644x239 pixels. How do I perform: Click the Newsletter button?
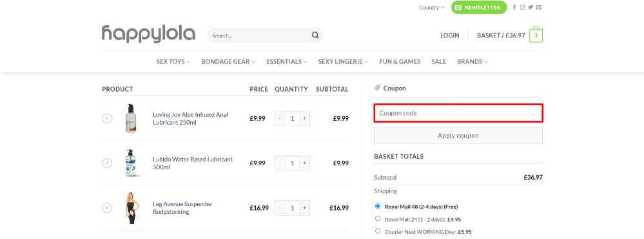pyautogui.click(x=479, y=7)
